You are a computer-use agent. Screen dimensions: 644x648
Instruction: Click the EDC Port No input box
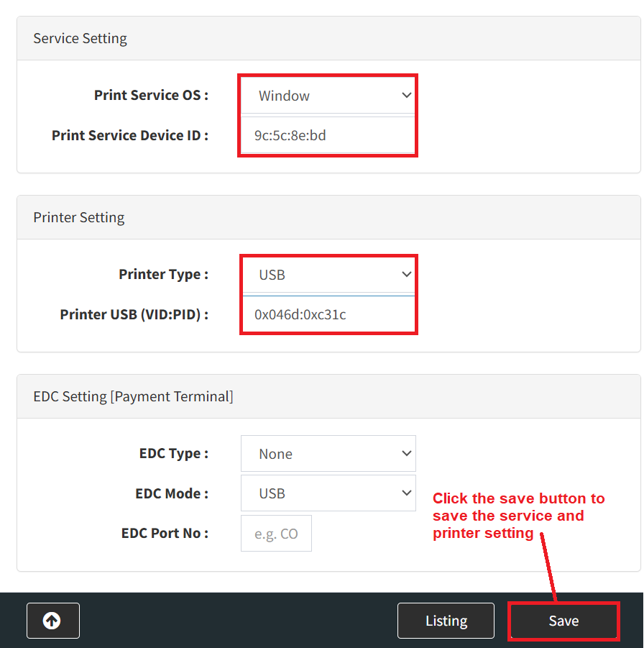point(276,534)
